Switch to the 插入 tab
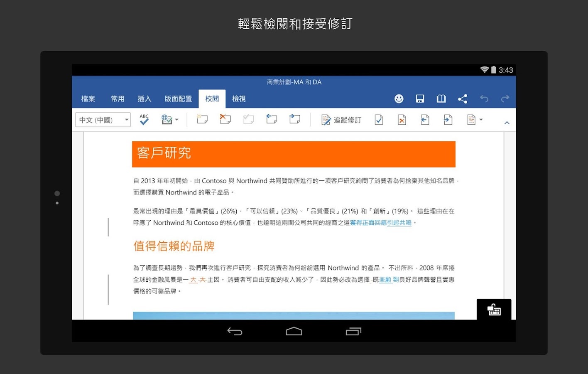Viewport: 588px width, 374px height. tap(144, 98)
